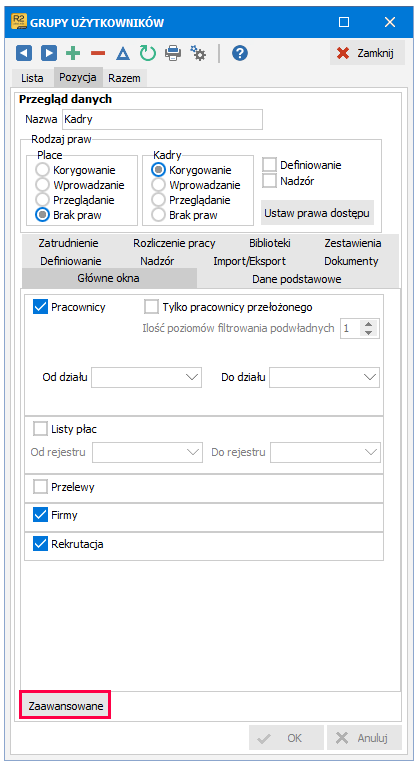Viewport: 417px width, 766px height.
Task: Open print with the printer icon
Action: [x=173, y=53]
